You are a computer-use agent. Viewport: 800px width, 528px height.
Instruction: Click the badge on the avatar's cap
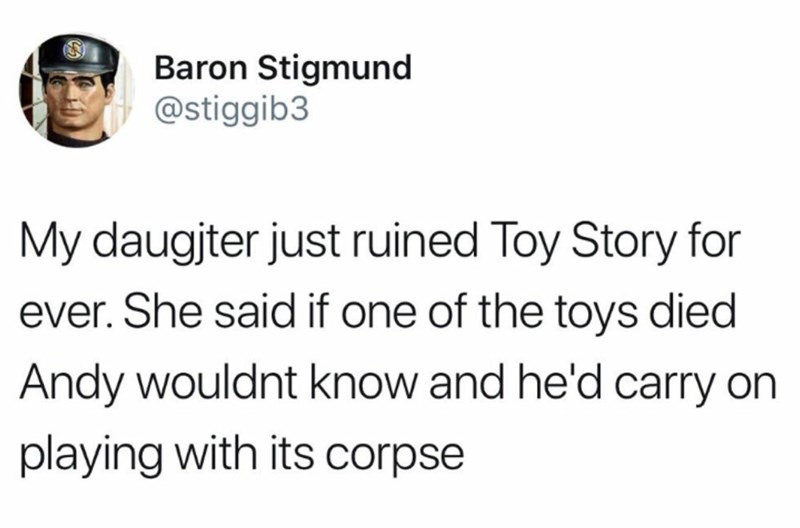pyautogui.click(x=72, y=48)
